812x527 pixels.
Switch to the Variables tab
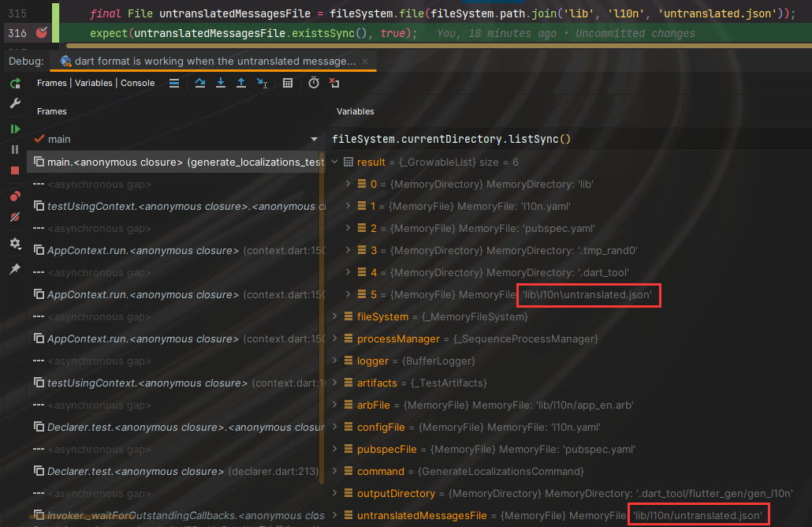[x=93, y=83]
